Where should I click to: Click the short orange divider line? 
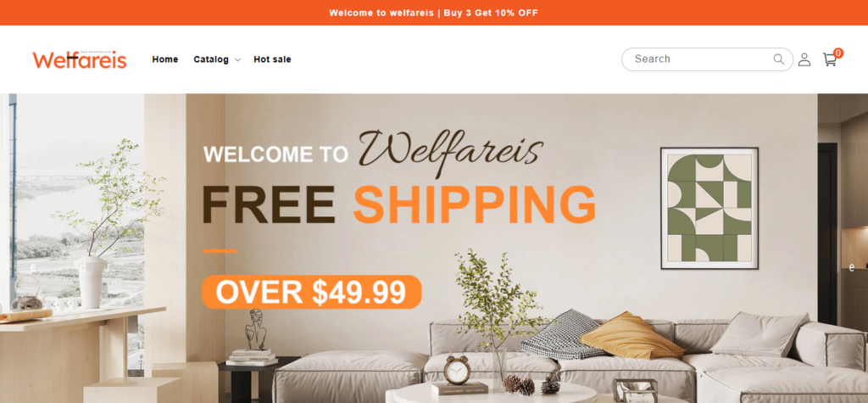[220, 251]
